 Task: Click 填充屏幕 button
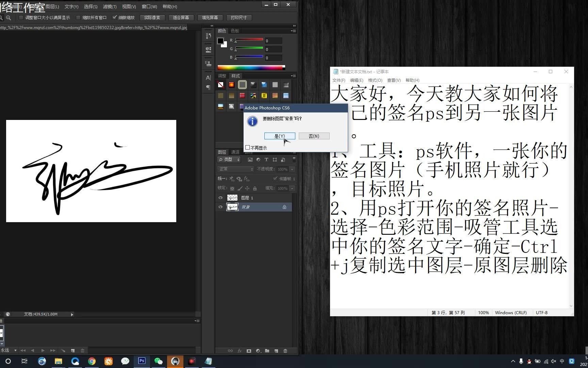[210, 18]
